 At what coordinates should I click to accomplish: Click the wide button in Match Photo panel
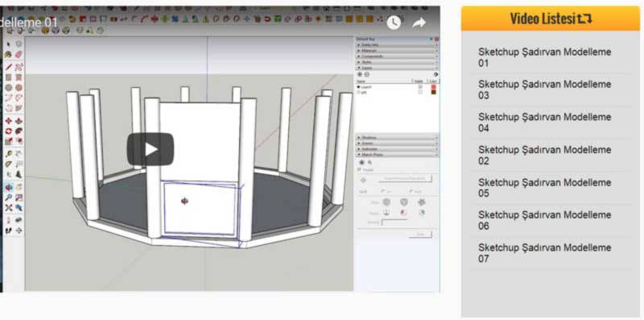pyautogui.click(x=406, y=178)
